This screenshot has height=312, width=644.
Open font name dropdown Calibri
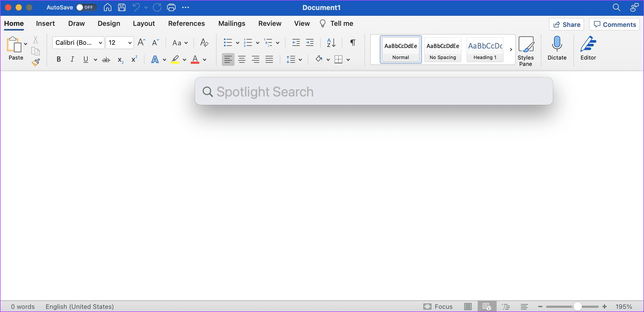[x=78, y=43]
